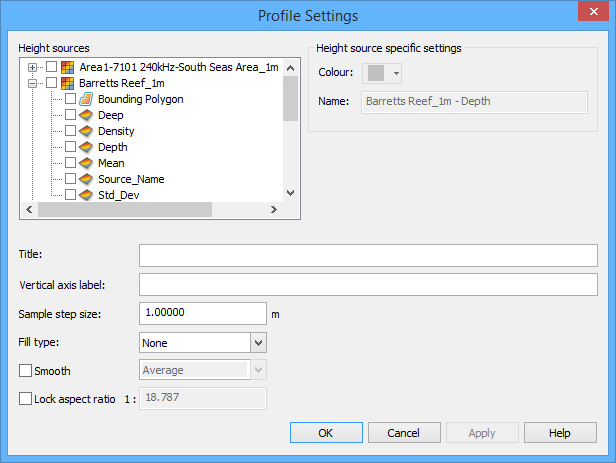Click the Density layer icon
Viewport: 616px width, 463px height.
(86, 132)
